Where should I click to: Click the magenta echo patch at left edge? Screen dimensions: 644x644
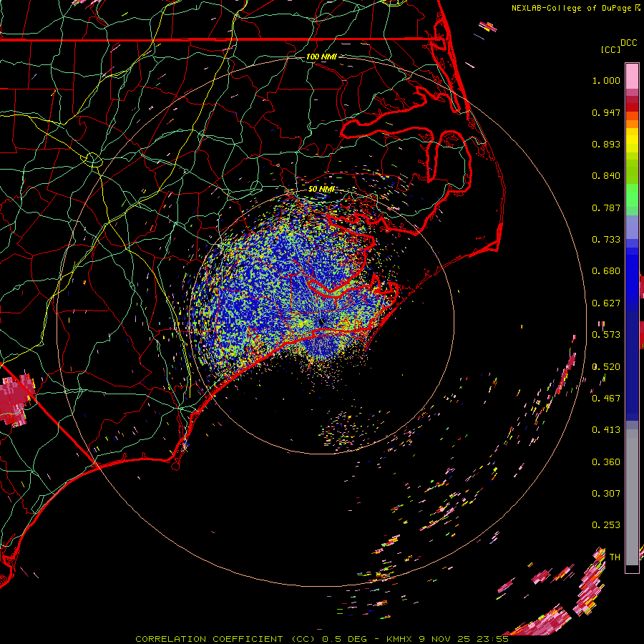[x=16, y=399]
